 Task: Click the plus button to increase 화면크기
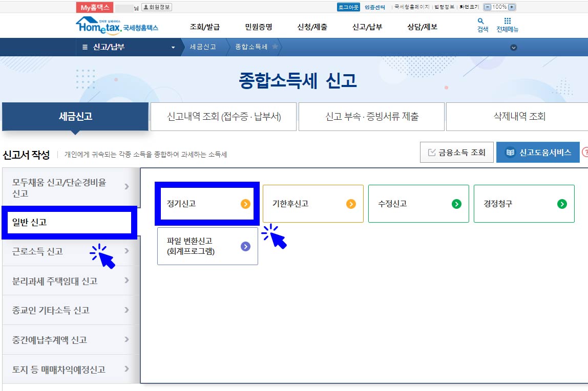(x=511, y=7)
